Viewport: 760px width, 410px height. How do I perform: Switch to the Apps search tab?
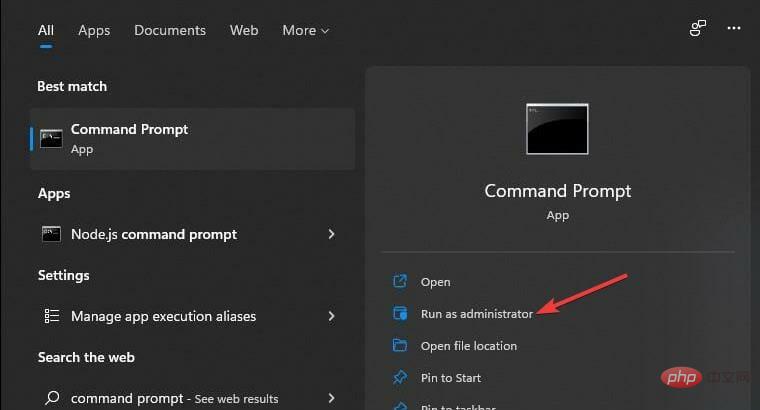click(x=94, y=30)
